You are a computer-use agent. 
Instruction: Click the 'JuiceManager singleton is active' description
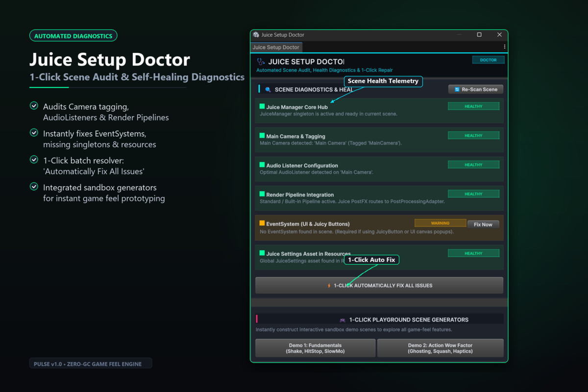328,114
